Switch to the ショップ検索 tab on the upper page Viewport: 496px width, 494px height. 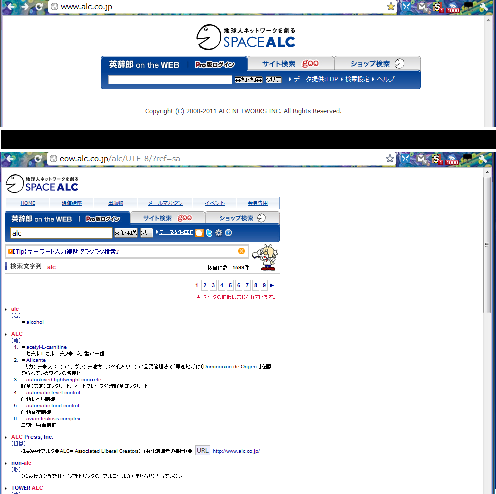pyautogui.click(x=377, y=63)
